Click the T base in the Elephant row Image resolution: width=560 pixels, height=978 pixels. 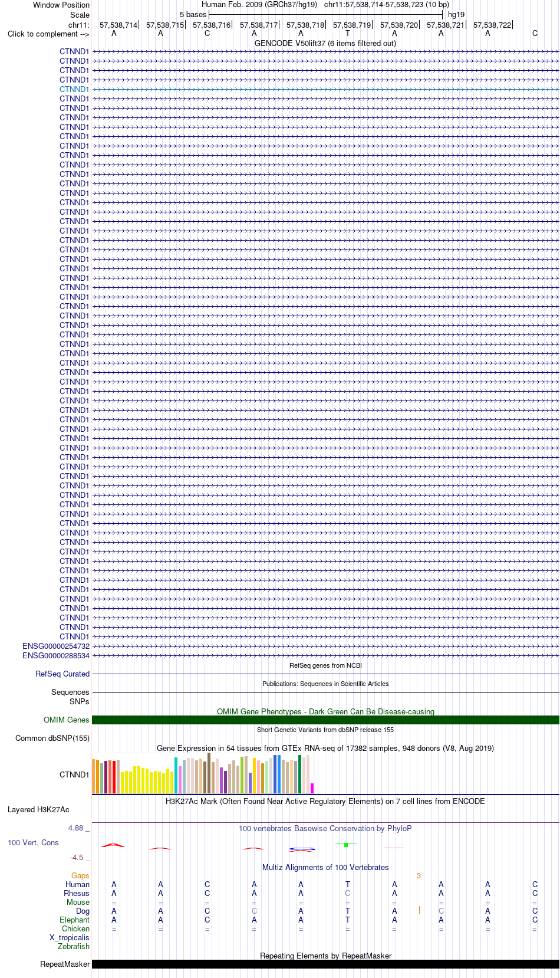(x=348, y=920)
